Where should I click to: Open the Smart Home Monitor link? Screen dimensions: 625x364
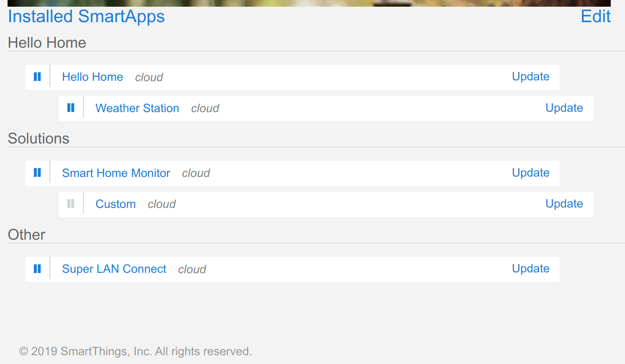pyautogui.click(x=116, y=173)
